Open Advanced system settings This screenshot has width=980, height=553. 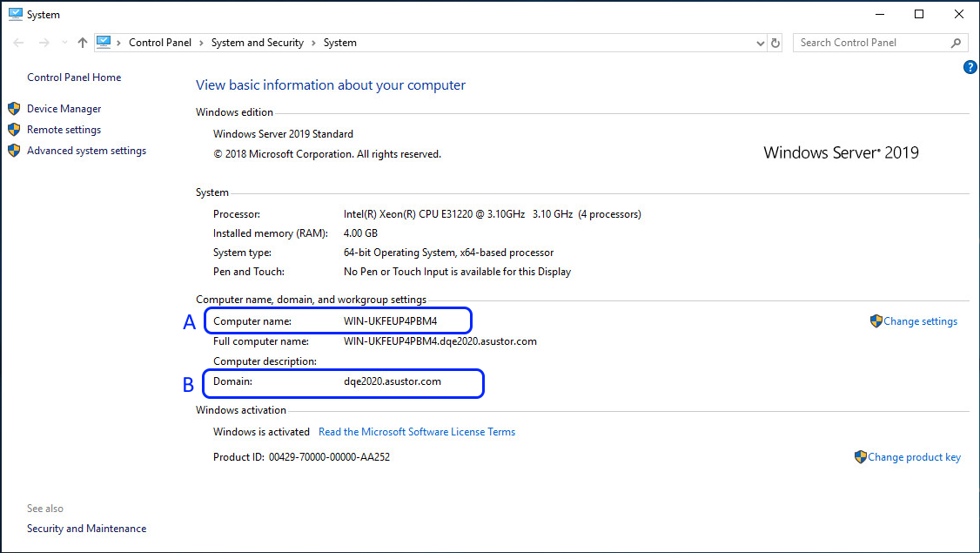click(x=86, y=151)
